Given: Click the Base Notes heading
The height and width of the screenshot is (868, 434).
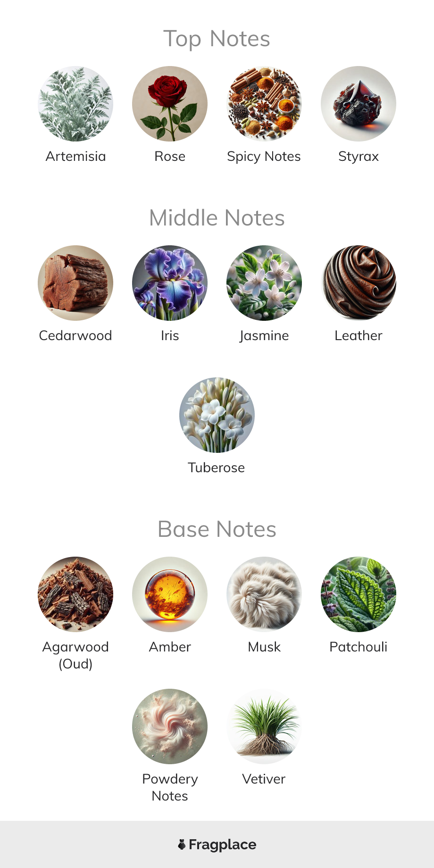Looking at the screenshot, I should point(217,529).
